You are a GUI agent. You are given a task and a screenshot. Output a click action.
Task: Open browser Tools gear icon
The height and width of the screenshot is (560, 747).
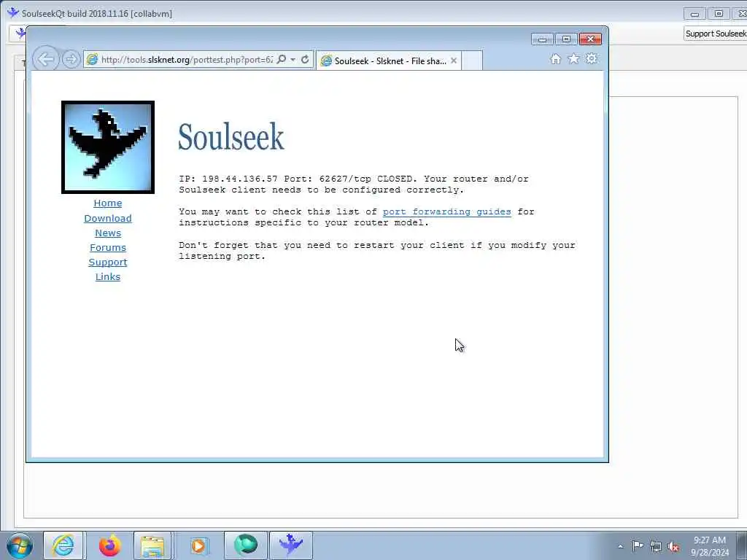click(x=591, y=59)
